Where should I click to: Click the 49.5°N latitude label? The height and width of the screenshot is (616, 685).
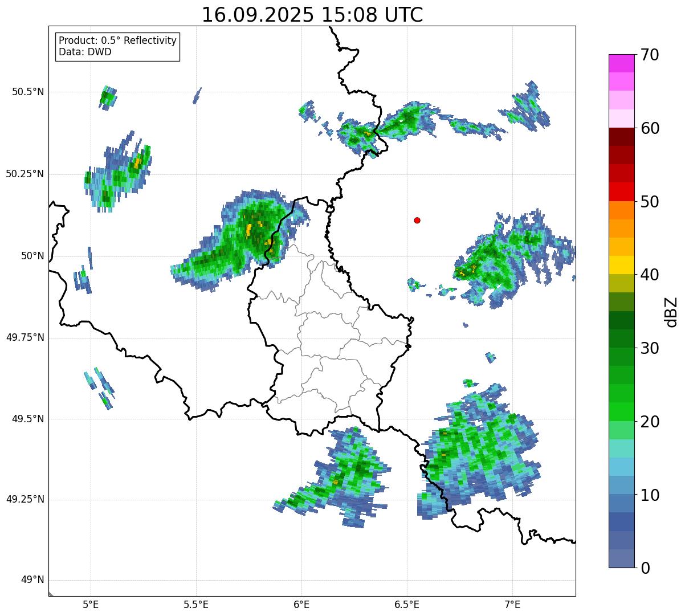click(x=28, y=419)
